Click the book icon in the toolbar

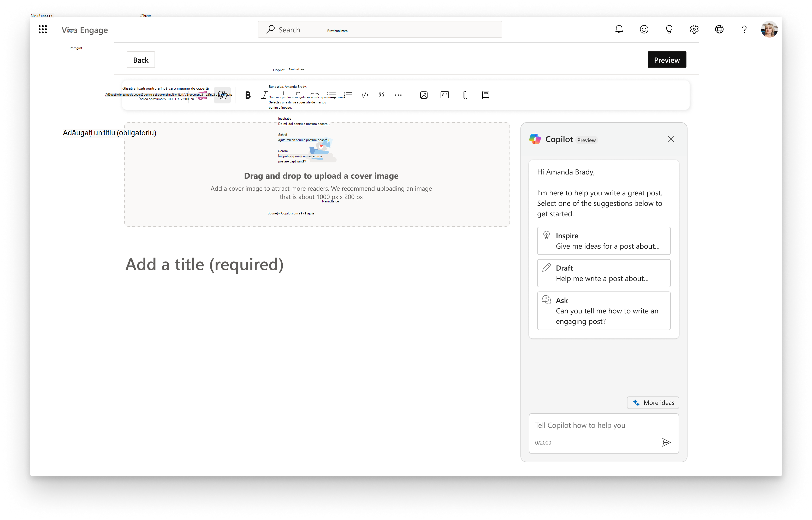click(x=485, y=95)
